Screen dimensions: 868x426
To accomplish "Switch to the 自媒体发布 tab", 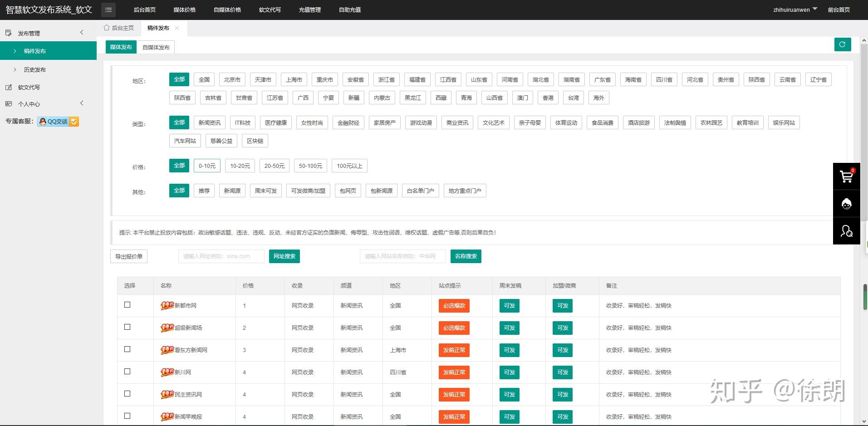I will (156, 47).
